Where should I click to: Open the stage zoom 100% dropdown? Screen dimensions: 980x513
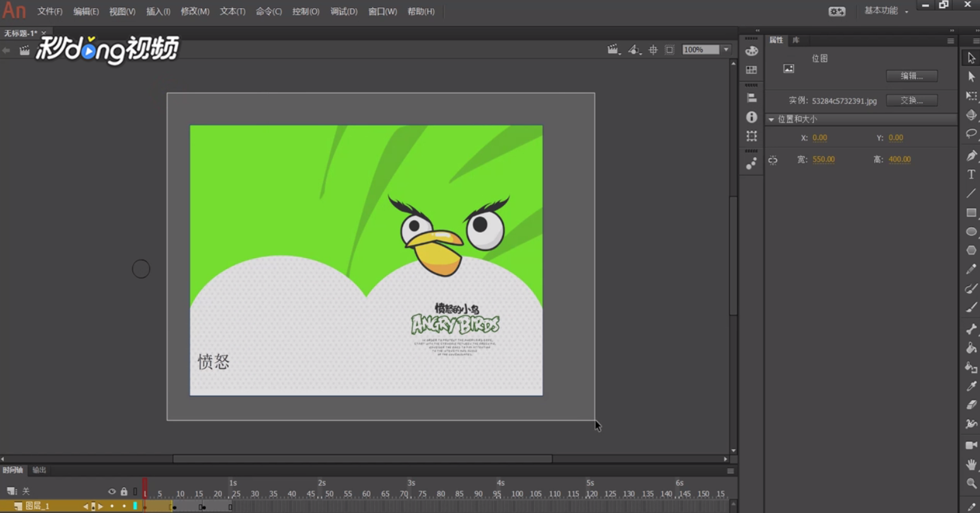pos(726,50)
